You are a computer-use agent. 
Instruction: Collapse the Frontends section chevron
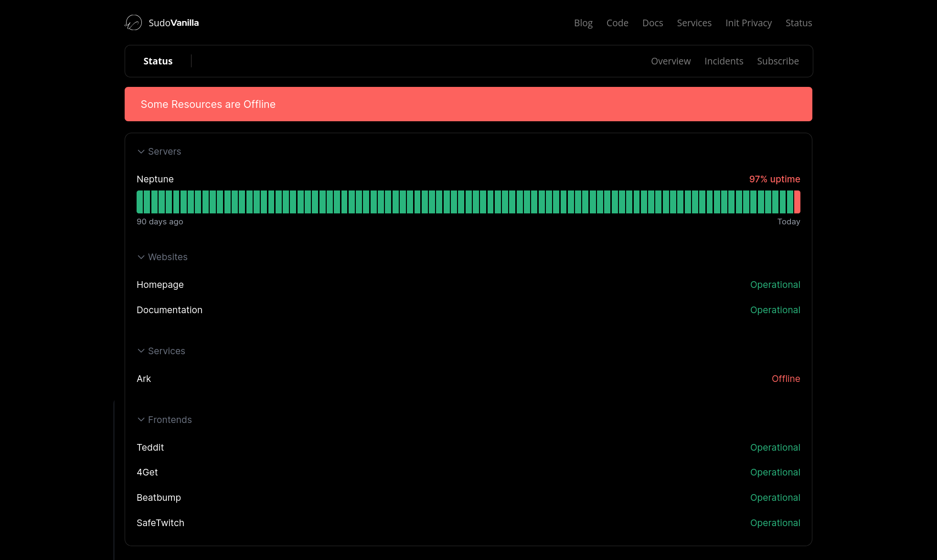(141, 420)
